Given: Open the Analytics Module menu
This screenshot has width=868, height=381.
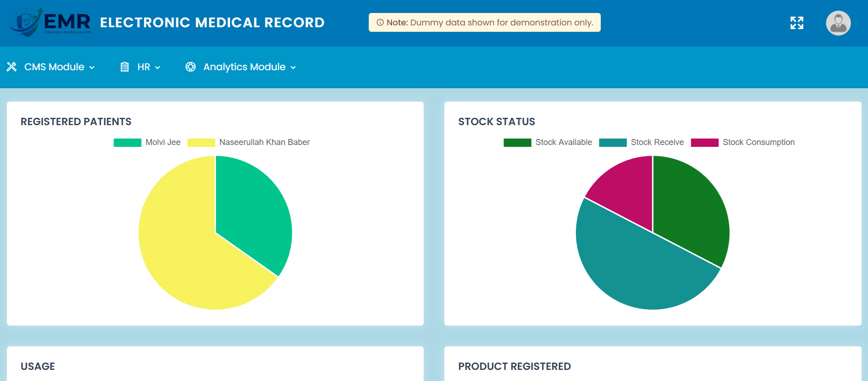Looking at the screenshot, I should 244,67.
